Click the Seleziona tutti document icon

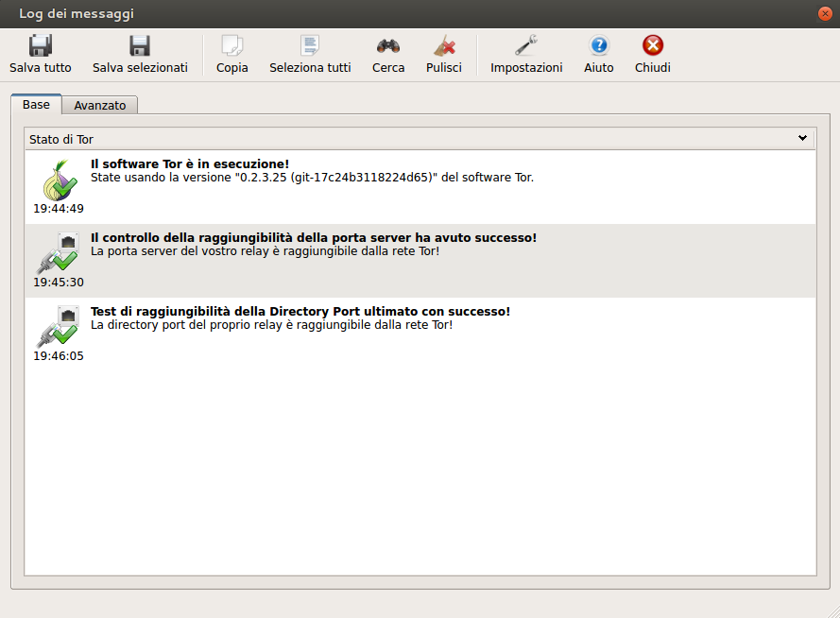pos(310,45)
